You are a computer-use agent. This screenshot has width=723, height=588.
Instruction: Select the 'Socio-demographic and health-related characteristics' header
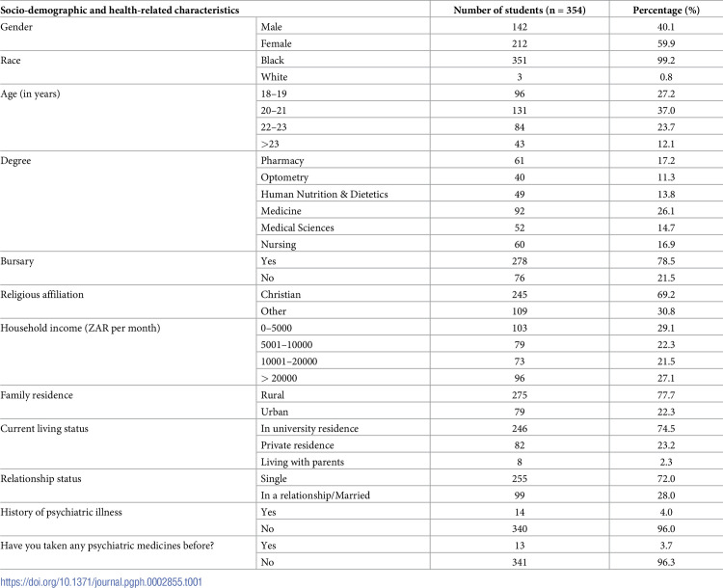point(120,11)
